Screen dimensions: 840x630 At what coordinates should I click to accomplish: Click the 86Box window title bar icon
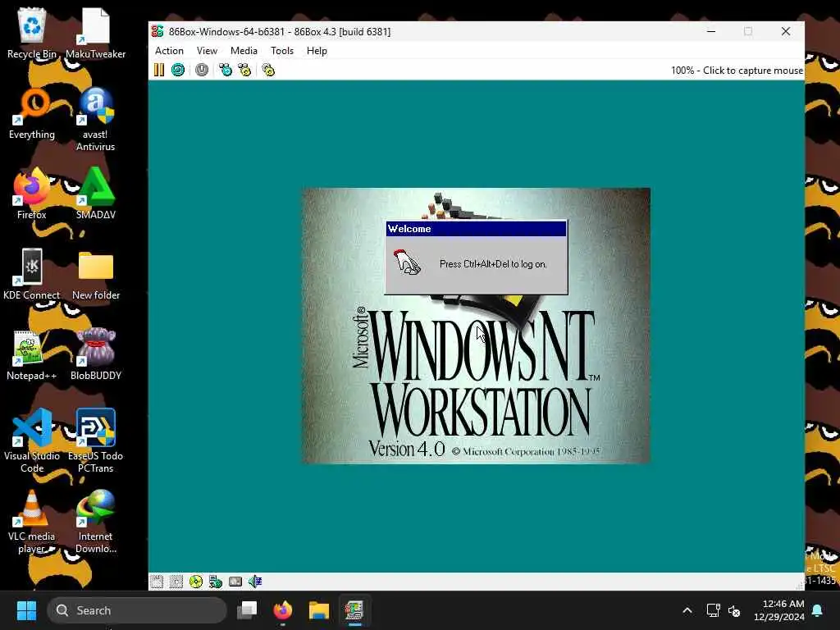coord(157,31)
